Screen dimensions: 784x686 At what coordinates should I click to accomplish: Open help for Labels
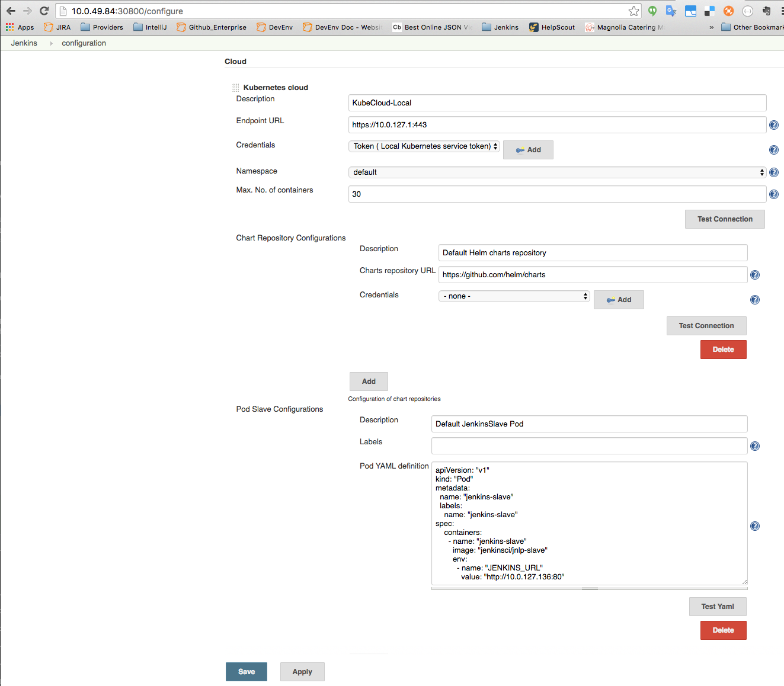[755, 446]
